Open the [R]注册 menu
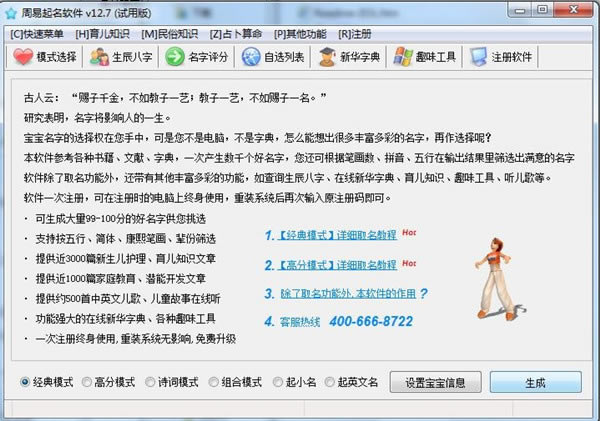The width and height of the screenshot is (600, 421). [355, 34]
